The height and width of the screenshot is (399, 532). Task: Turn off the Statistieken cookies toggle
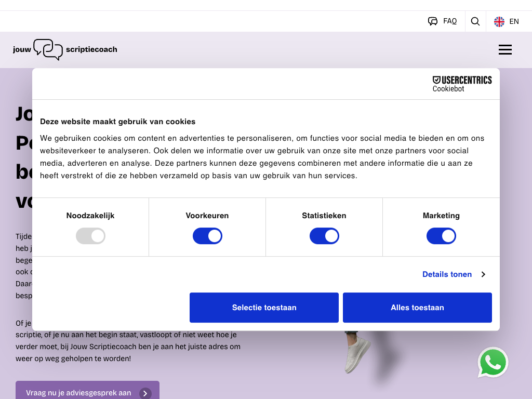click(324, 236)
